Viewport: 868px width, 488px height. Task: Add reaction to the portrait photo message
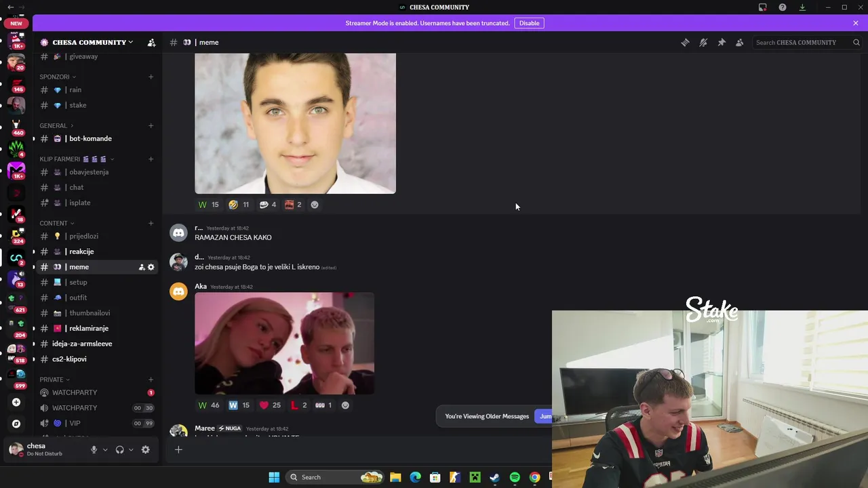[315, 205]
